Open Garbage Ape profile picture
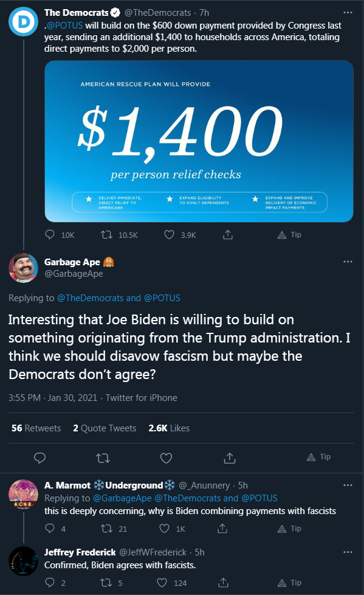This screenshot has width=364, height=595. click(24, 268)
